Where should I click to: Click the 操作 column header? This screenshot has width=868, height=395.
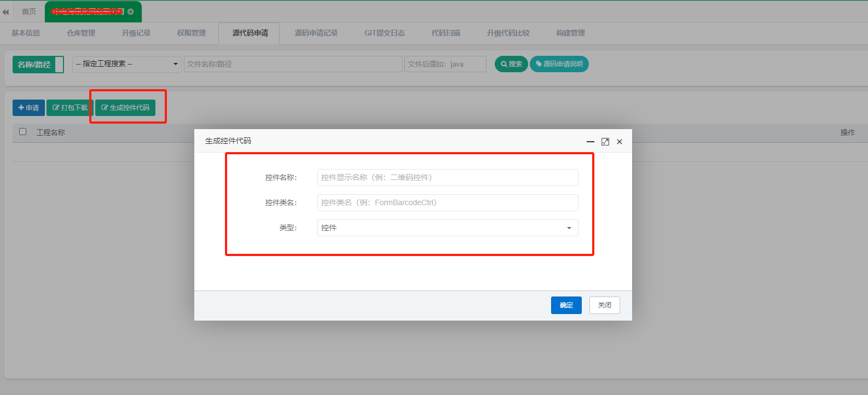click(848, 132)
